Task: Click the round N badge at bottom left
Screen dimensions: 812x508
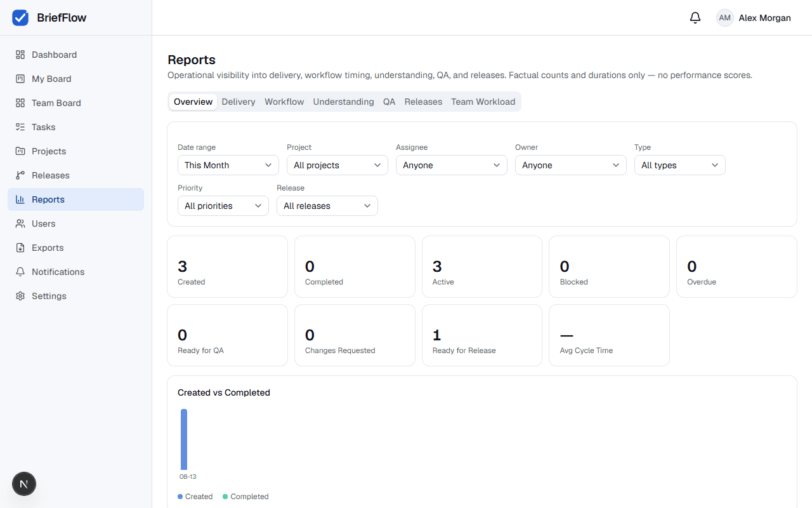Action: [x=24, y=485]
